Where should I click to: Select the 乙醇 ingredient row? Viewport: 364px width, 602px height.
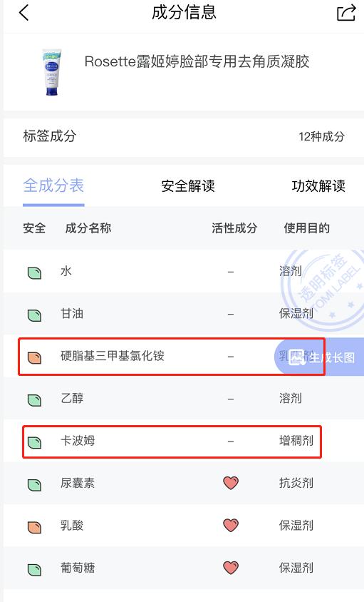pyautogui.click(x=182, y=399)
